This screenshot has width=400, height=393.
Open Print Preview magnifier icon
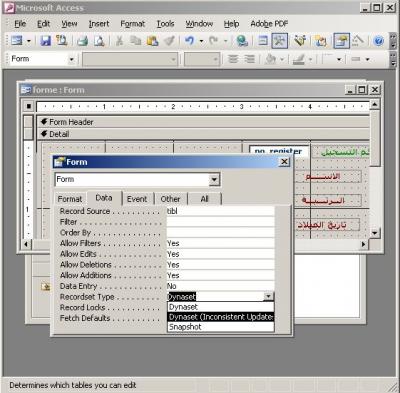[99, 41]
